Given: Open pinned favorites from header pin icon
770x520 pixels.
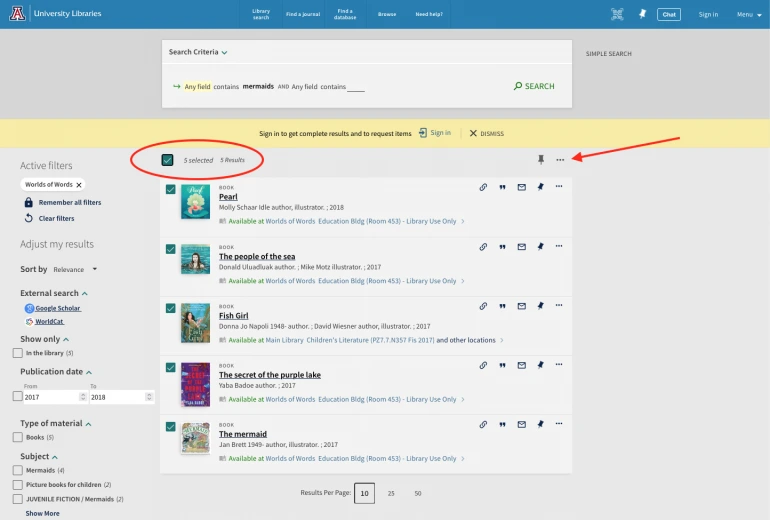Looking at the screenshot, I should click(x=642, y=14).
